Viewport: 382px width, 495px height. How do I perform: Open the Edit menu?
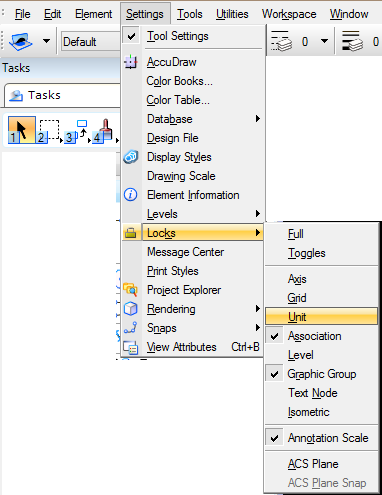click(52, 14)
